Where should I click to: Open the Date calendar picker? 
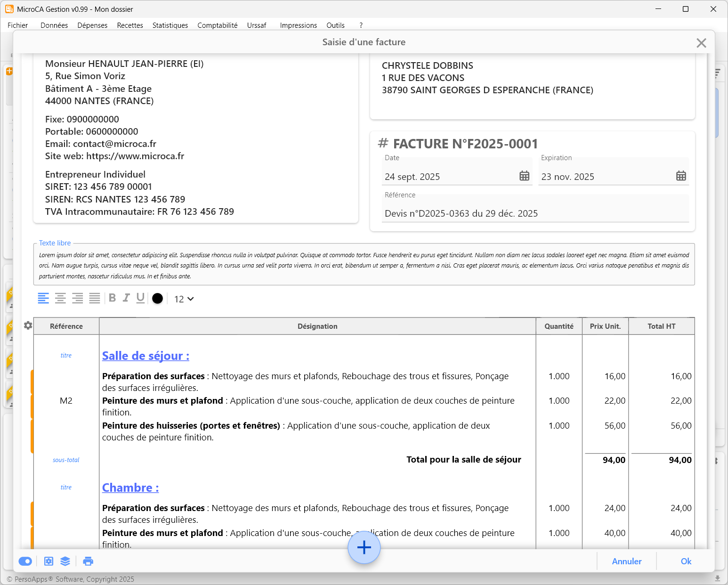524,176
